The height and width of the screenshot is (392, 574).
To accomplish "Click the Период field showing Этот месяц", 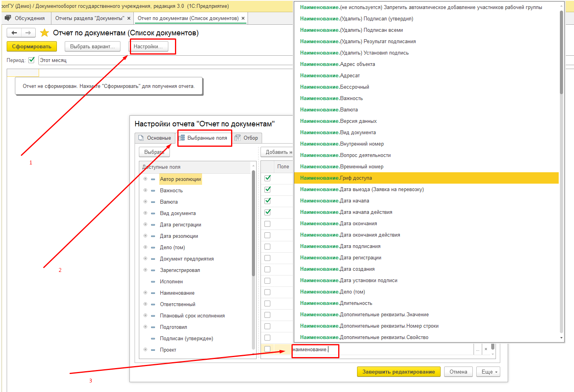I will 166,60.
